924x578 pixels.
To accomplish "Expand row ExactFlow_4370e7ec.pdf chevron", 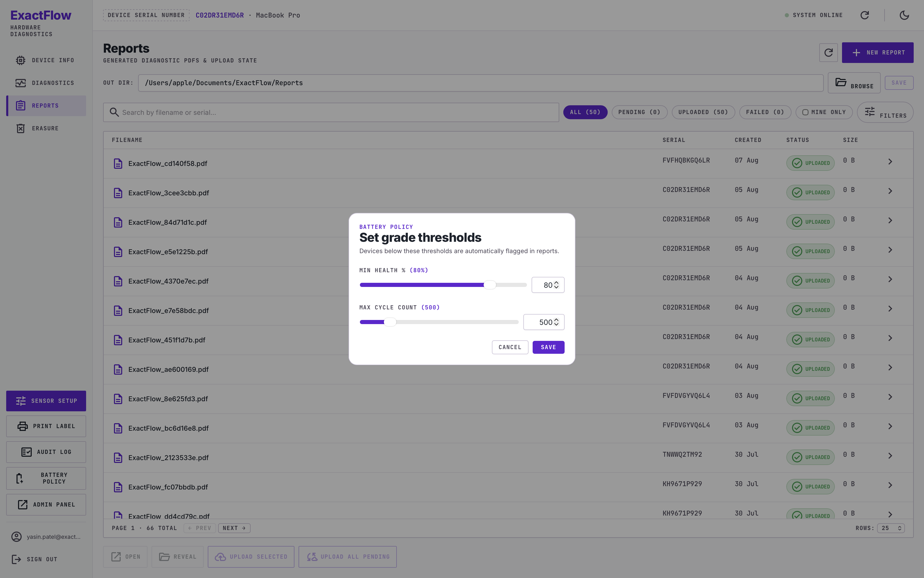I will tap(890, 279).
